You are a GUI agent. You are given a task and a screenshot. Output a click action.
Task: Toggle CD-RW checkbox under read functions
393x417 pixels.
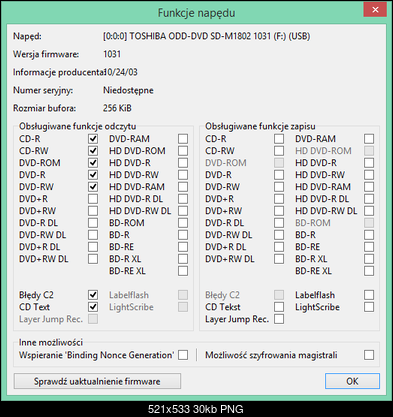tap(93, 151)
